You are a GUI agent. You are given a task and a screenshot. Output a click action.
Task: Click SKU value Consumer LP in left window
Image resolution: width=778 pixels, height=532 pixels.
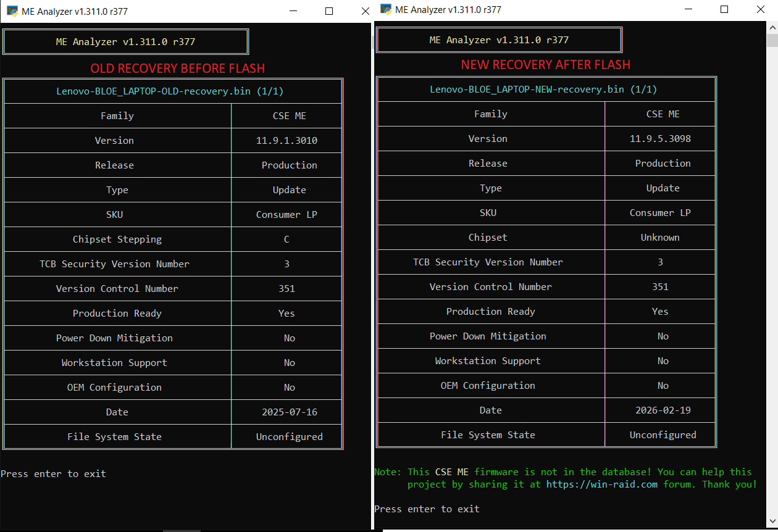[x=287, y=215]
